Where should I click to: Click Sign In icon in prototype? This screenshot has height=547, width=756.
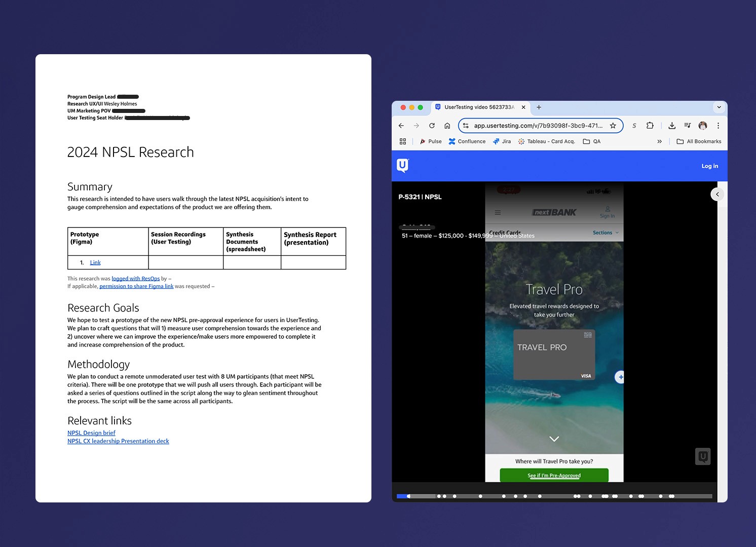point(607,212)
